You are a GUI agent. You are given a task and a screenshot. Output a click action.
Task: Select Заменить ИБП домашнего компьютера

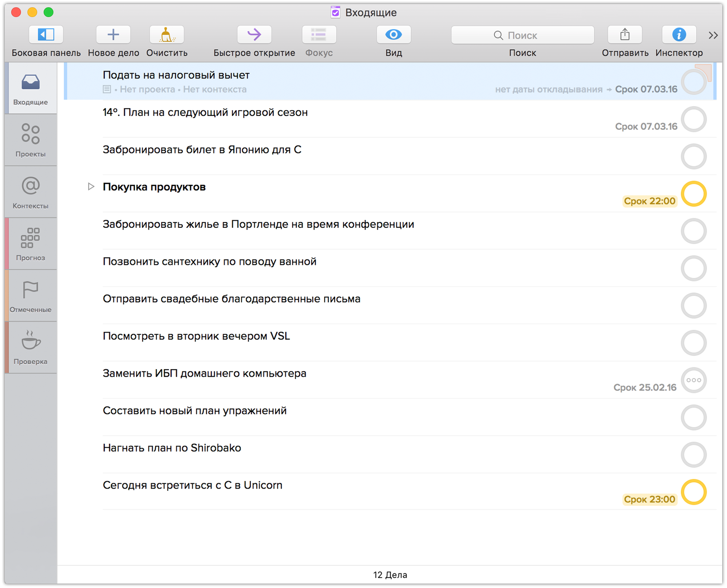[x=204, y=373]
